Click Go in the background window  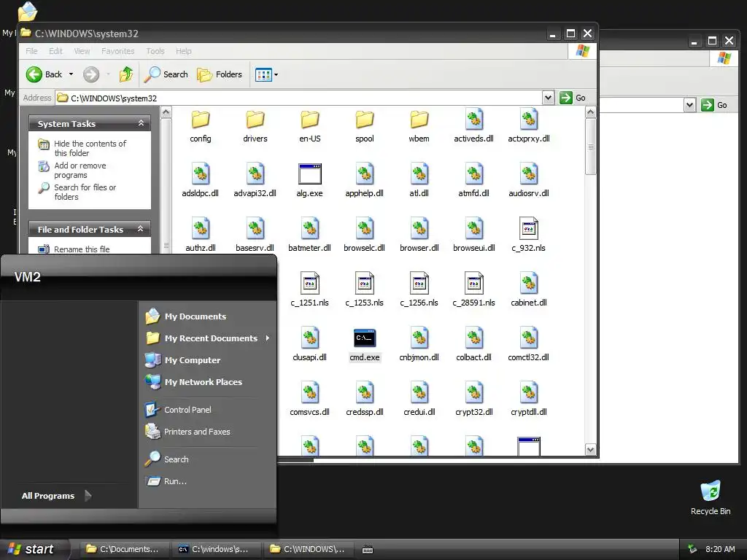coord(714,105)
